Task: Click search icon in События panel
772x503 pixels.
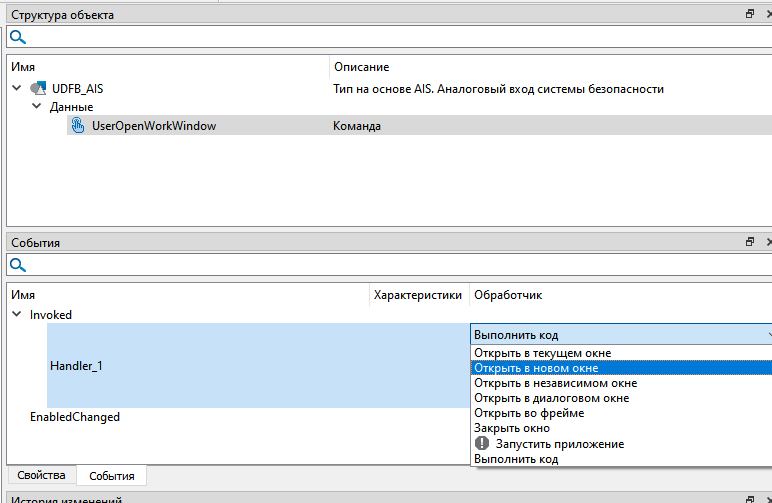Action: click(x=17, y=266)
